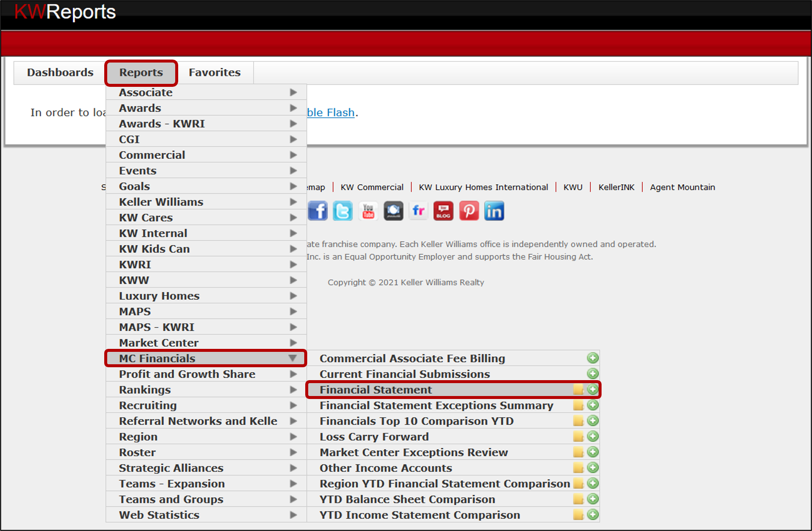Screen dimensions: 812x531
Task: Open the Agent Mountain footer link
Action: tap(682, 187)
